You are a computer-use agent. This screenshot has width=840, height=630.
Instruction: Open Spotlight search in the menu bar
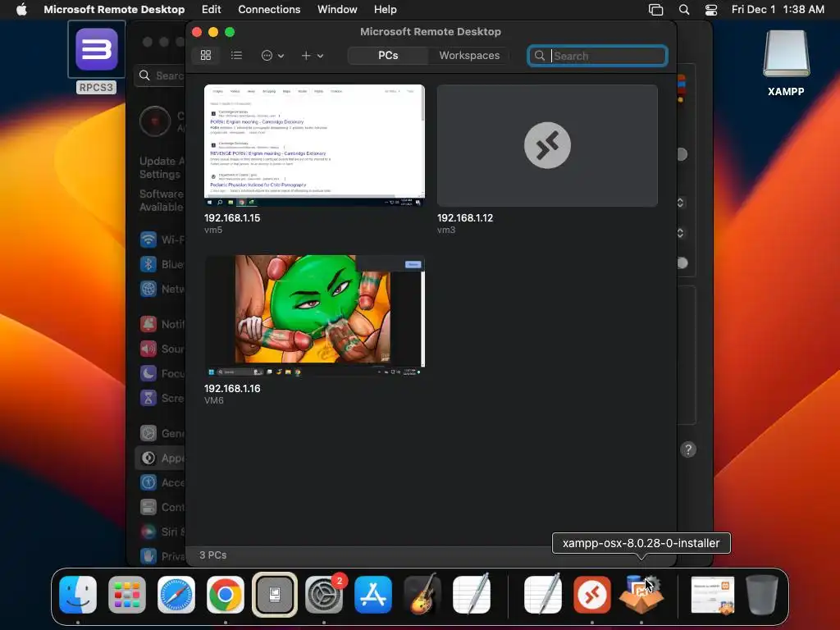click(x=684, y=10)
